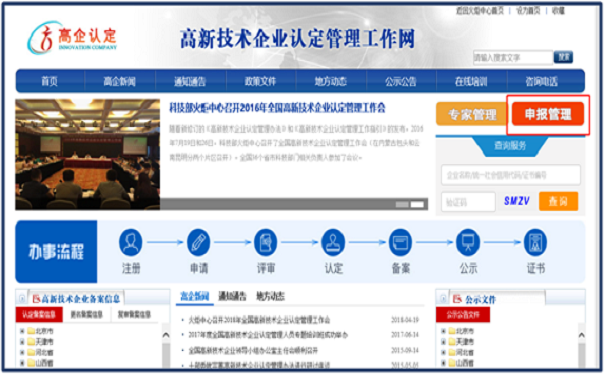Viewport: 605px width, 375px height.
Task: Click the 返回火炬中心首页 top link
Action: pos(480,11)
